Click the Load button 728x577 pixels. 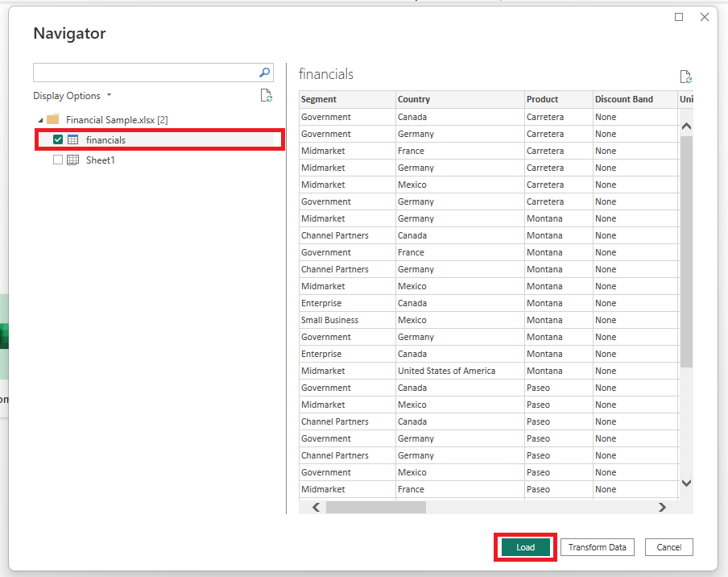tap(526, 547)
